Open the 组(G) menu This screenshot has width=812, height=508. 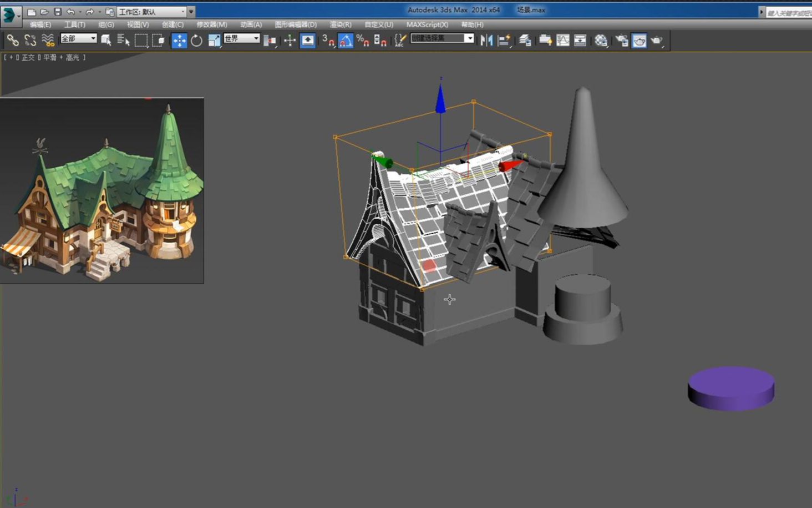tap(106, 24)
